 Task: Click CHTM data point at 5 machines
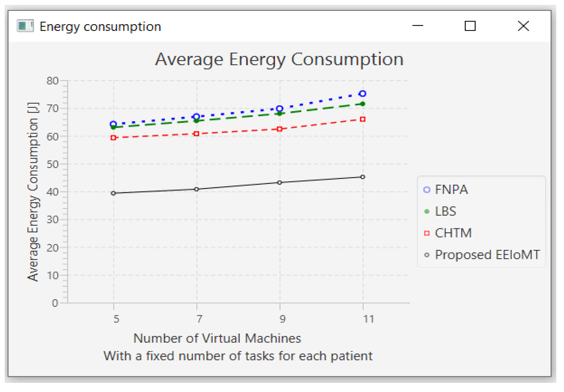pyautogui.click(x=113, y=138)
